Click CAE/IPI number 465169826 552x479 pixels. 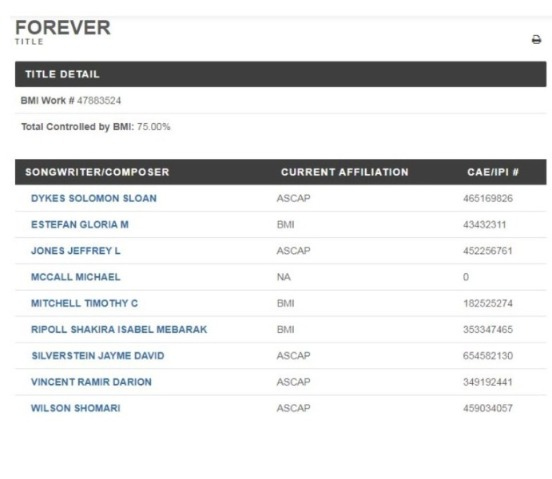(x=488, y=198)
